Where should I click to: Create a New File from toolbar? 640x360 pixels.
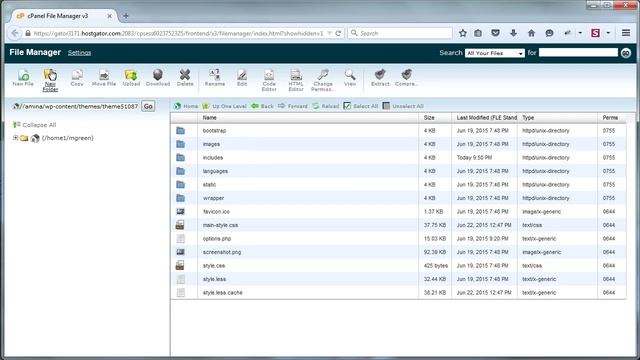[23, 78]
